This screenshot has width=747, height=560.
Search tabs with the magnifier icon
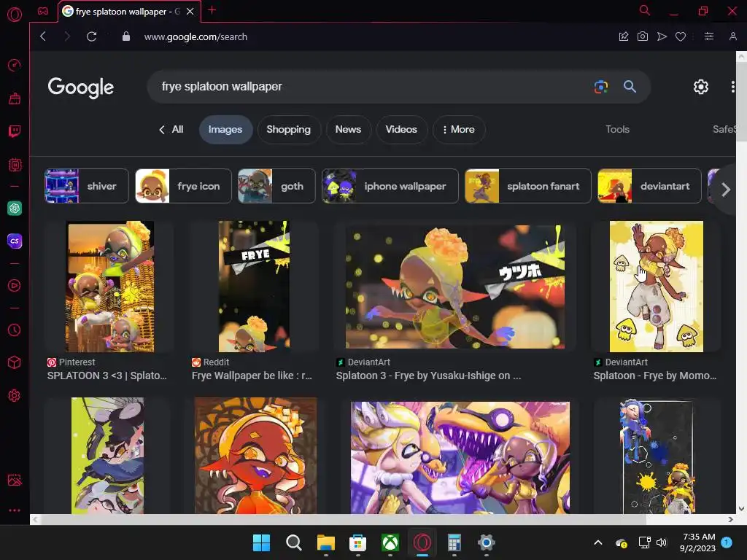pyautogui.click(x=645, y=10)
